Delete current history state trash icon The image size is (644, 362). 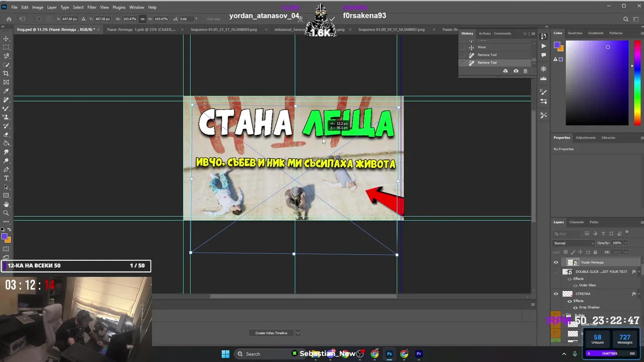[525, 71]
